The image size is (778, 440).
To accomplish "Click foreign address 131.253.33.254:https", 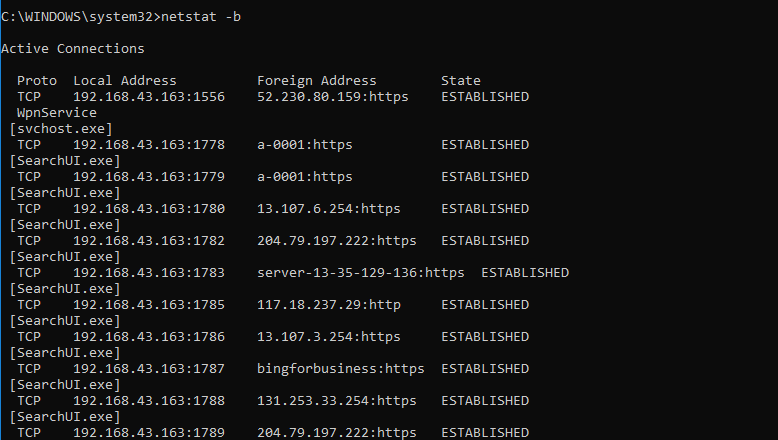I will 337,401.
